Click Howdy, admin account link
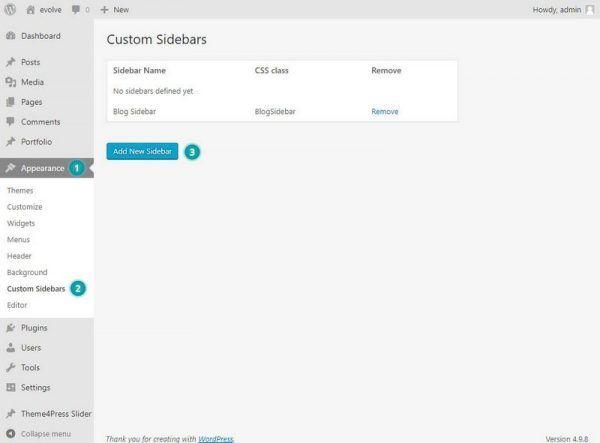This screenshot has height=443, width=600. (557, 10)
